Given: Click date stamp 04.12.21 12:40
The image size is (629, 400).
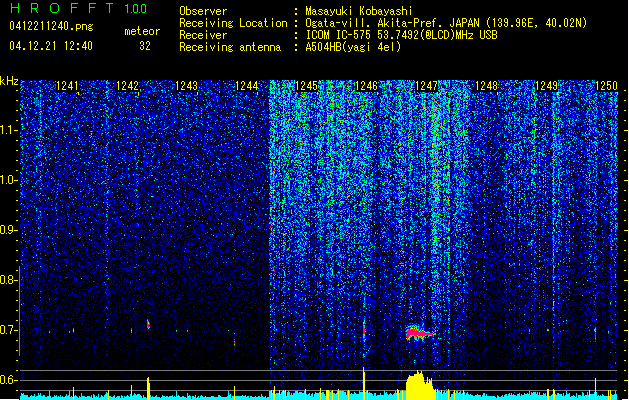Looking at the screenshot, I should tap(51, 46).
